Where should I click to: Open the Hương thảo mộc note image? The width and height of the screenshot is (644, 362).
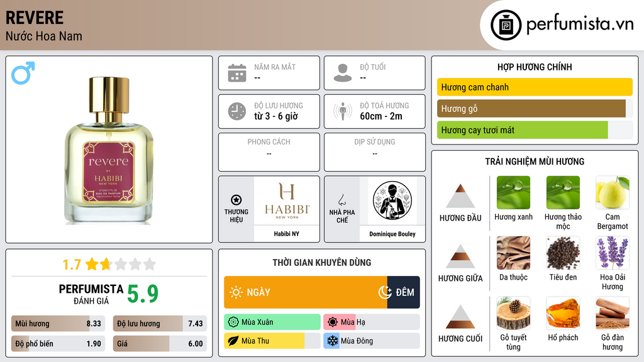[x=563, y=192]
